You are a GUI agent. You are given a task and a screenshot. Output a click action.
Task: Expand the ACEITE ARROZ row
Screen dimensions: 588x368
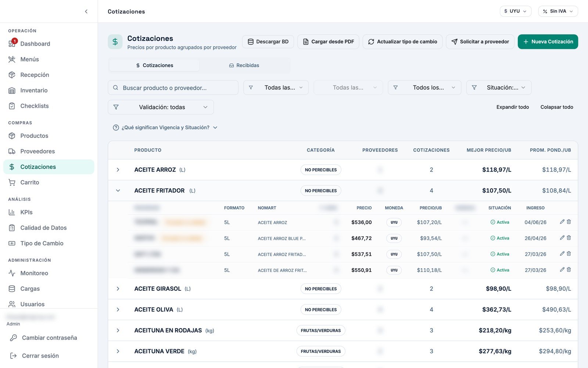pyautogui.click(x=118, y=170)
